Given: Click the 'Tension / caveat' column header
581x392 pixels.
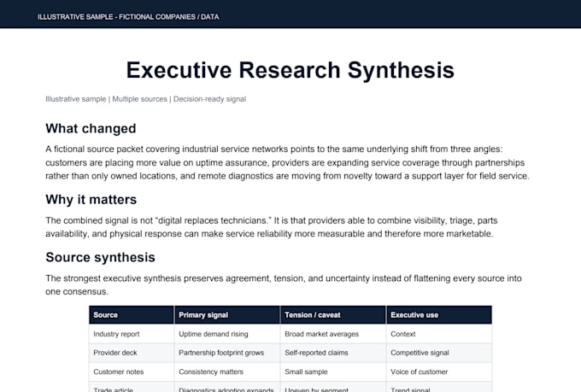Looking at the screenshot, I should tap(333, 315).
